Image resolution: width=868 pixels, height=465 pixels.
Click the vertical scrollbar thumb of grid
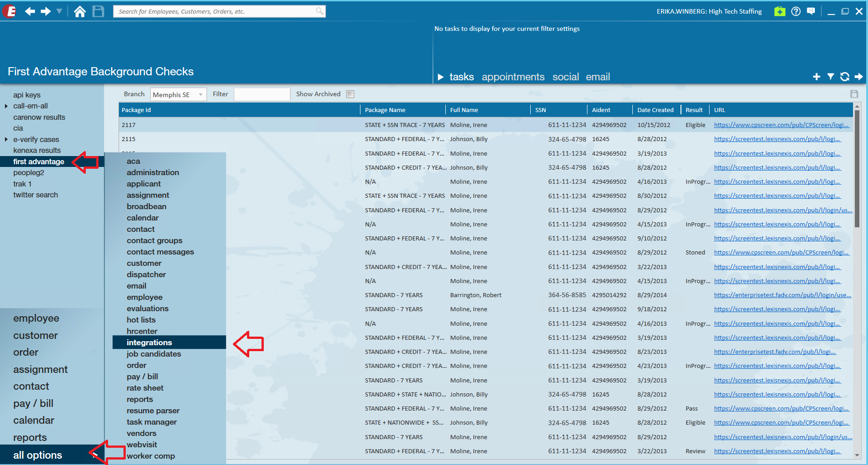pos(857,169)
